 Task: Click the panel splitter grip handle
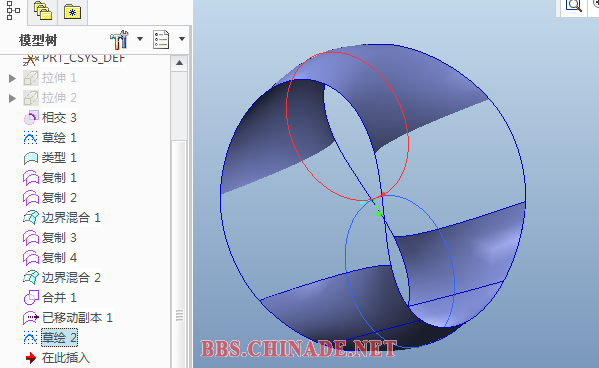180,315
